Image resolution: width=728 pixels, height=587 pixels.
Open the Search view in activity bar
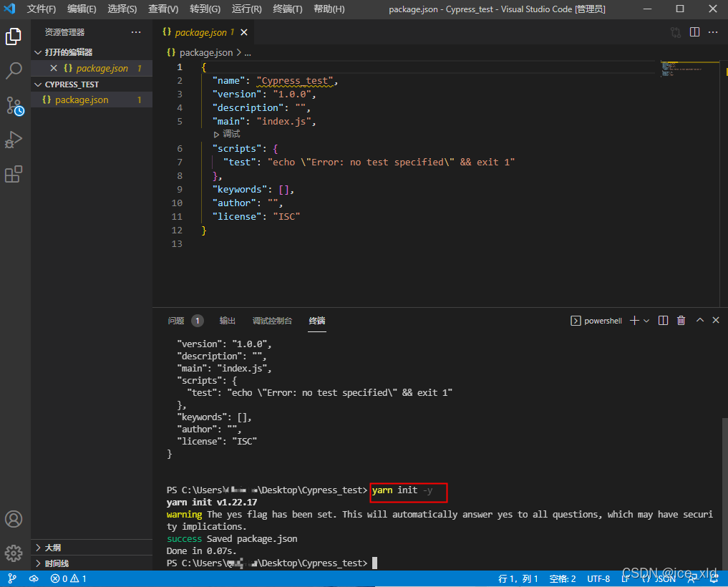pos(14,70)
